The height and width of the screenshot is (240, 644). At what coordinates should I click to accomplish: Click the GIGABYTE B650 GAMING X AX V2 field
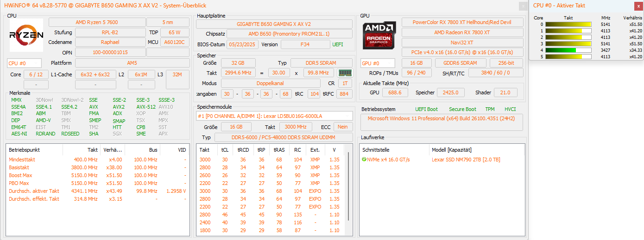(x=274, y=24)
